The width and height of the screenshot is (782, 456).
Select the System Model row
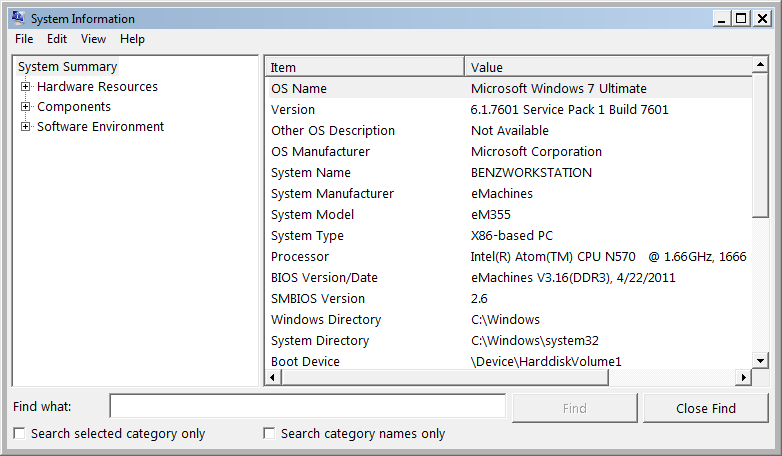[x=509, y=215]
